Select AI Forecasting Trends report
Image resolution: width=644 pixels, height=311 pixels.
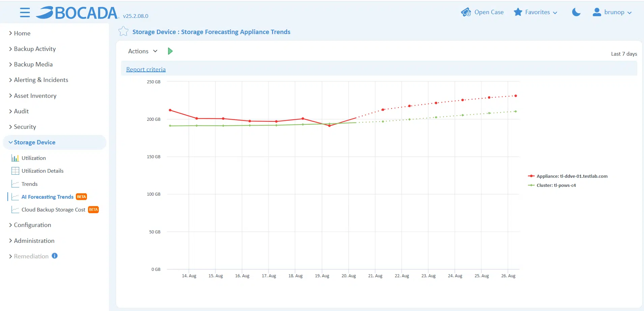click(48, 197)
